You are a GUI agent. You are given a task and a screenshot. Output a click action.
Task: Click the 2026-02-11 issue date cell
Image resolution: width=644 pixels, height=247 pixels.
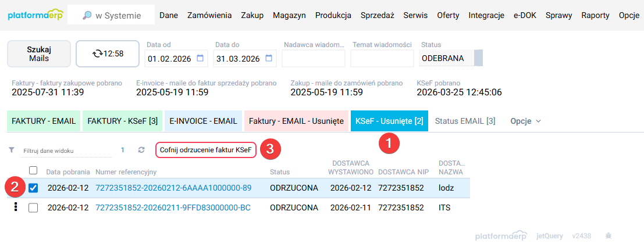tap(350, 208)
